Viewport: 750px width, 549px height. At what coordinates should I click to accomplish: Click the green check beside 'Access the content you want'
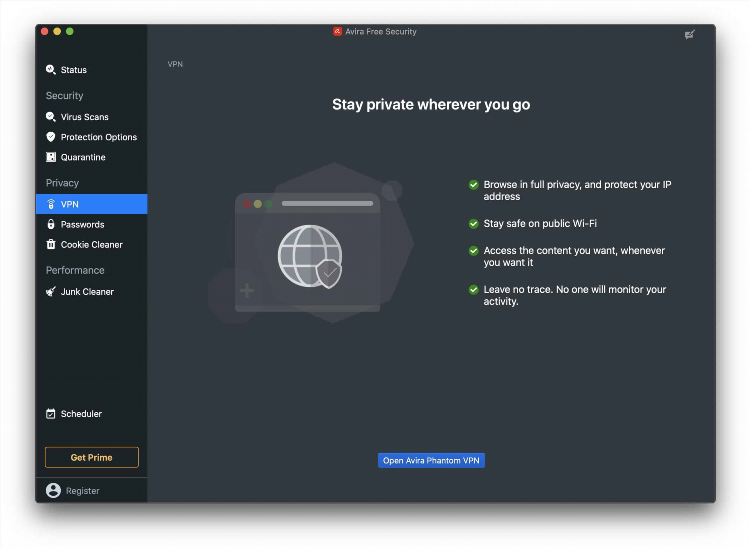coord(474,251)
